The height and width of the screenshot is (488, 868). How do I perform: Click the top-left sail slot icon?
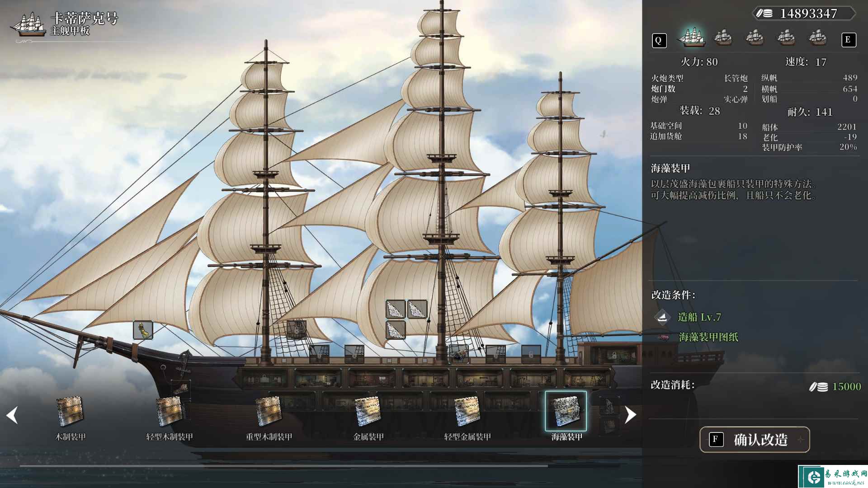point(395,309)
